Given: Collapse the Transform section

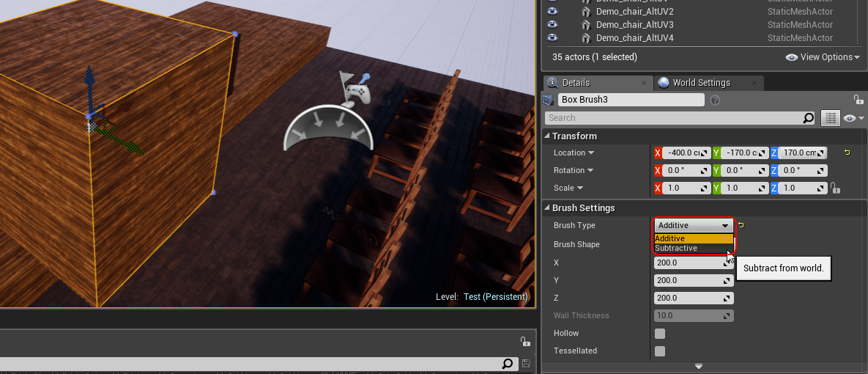Looking at the screenshot, I should (547, 136).
